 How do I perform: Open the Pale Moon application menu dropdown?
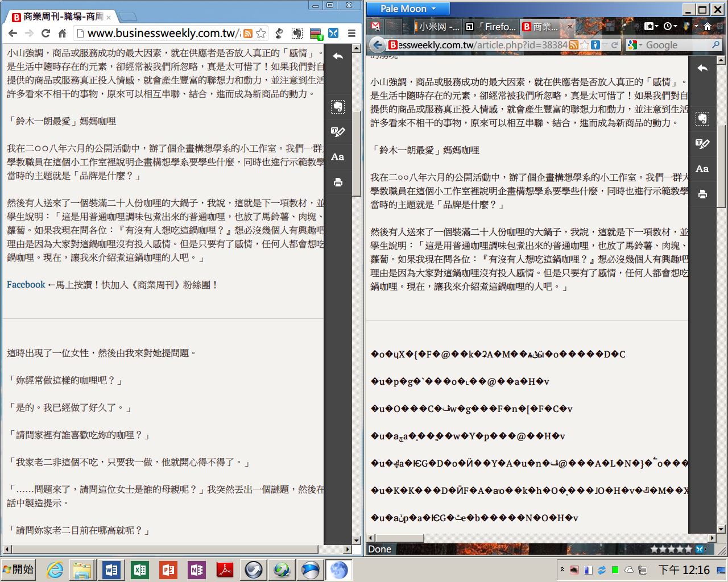pos(408,9)
